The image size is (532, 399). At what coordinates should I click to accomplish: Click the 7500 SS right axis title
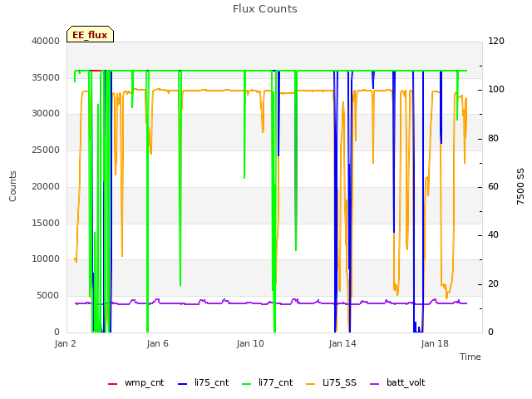tap(520, 186)
